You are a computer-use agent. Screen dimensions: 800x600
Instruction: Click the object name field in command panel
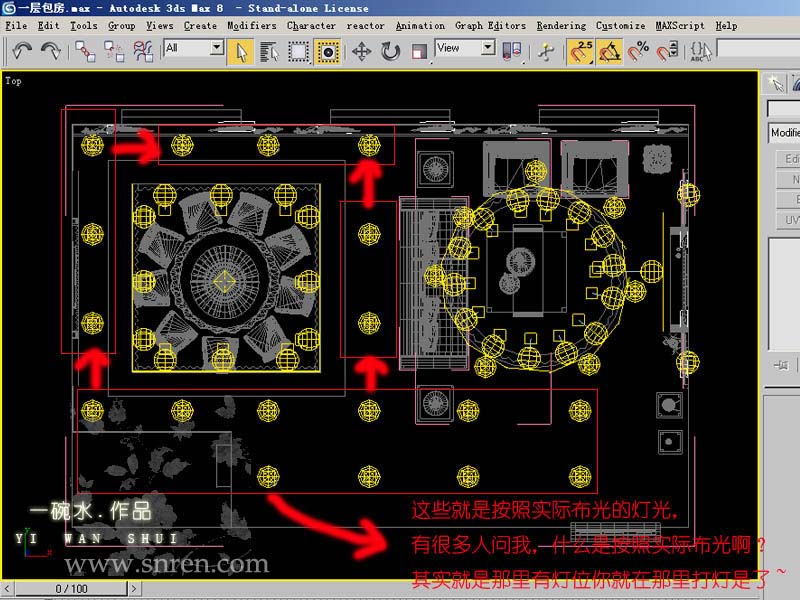coord(784,108)
